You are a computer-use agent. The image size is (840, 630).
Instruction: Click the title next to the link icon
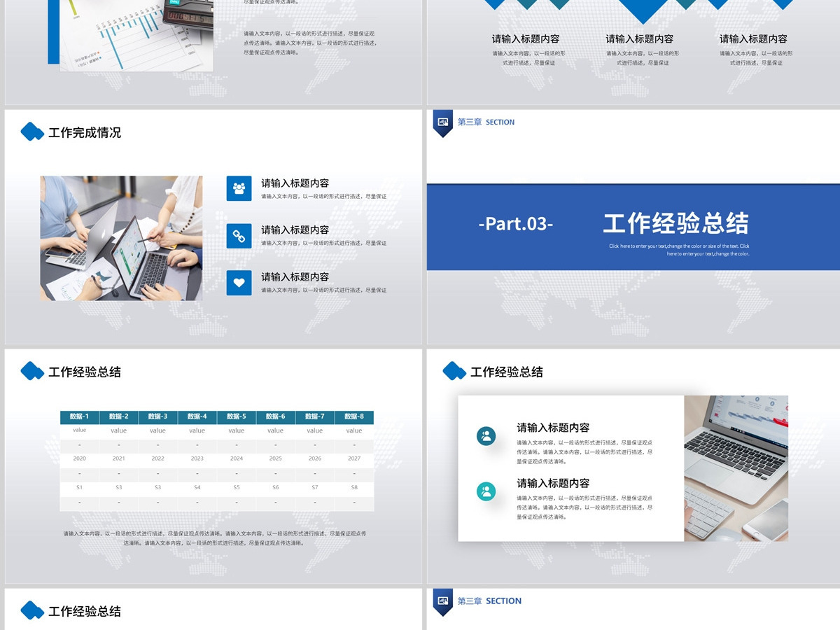[295, 230]
